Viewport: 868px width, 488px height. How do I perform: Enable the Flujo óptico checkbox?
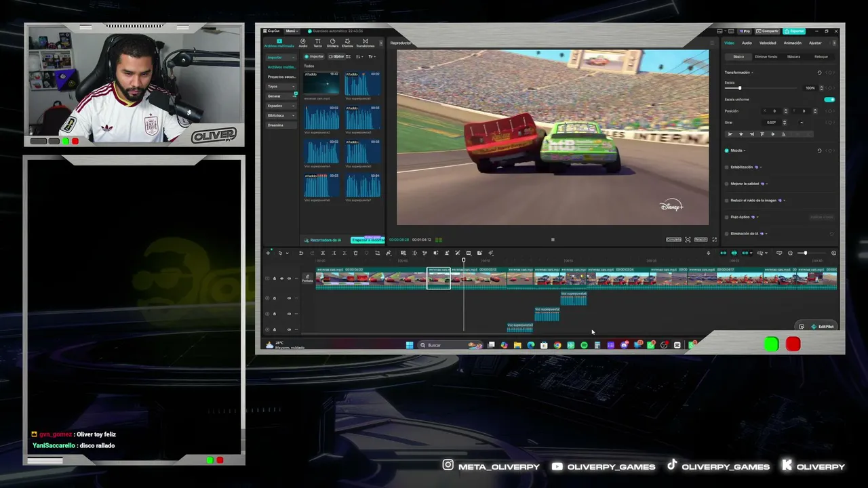[727, 217]
